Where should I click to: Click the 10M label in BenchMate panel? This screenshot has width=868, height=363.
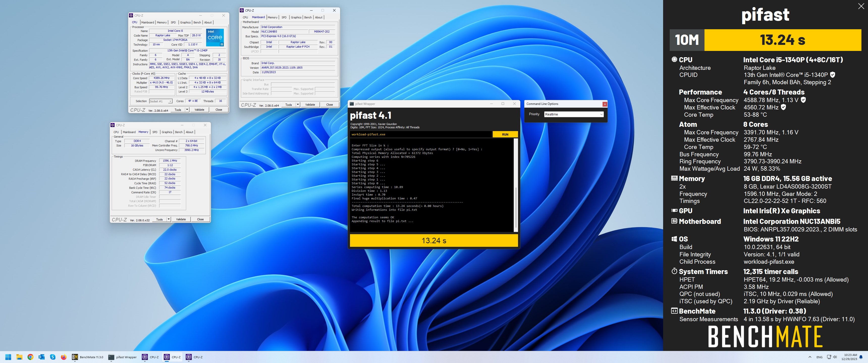[x=687, y=40]
